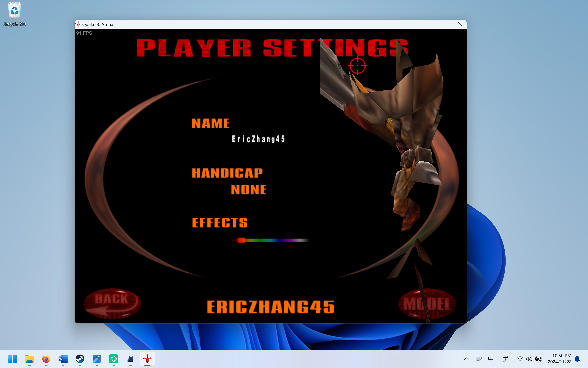The height and width of the screenshot is (368, 588).
Task: Open File Explorer from taskbar
Action: tap(29, 359)
